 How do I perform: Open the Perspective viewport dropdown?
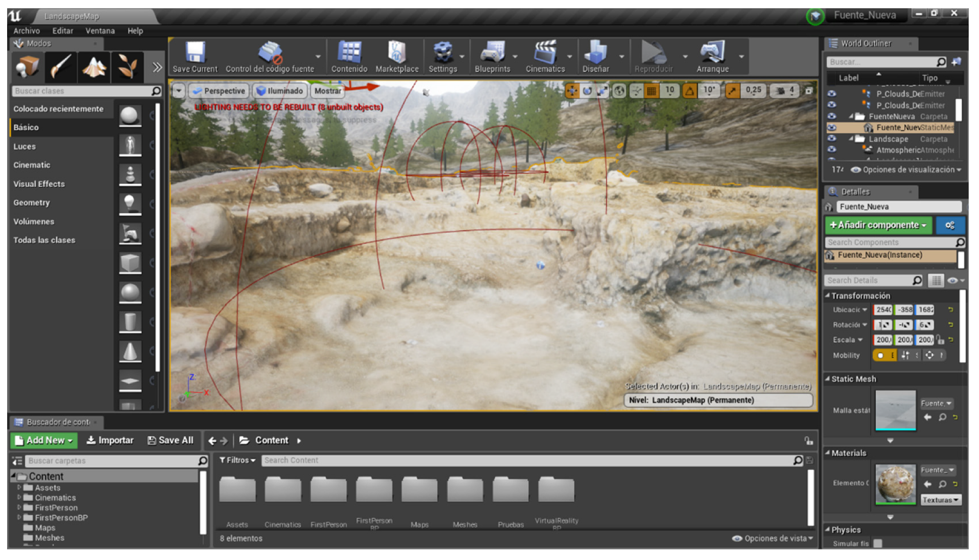(x=219, y=91)
